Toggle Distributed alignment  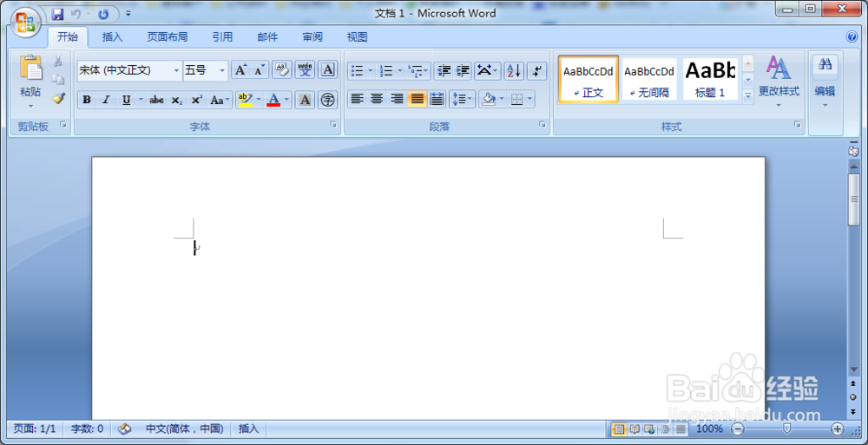click(437, 99)
